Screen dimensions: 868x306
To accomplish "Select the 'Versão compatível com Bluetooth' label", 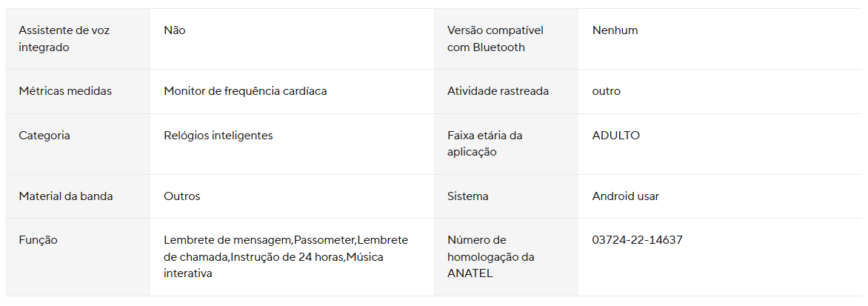I will 495,39.
